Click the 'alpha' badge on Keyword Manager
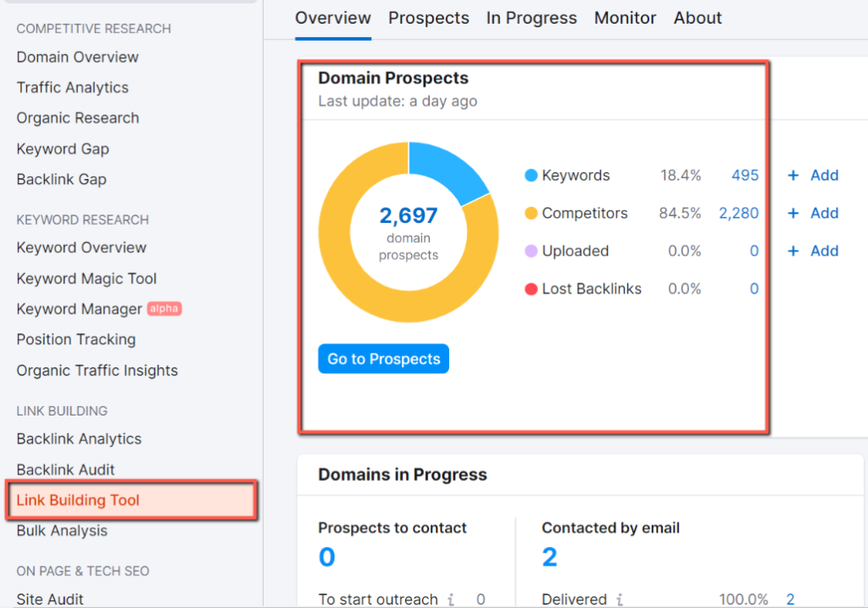The width and height of the screenshot is (868, 608). point(164,309)
